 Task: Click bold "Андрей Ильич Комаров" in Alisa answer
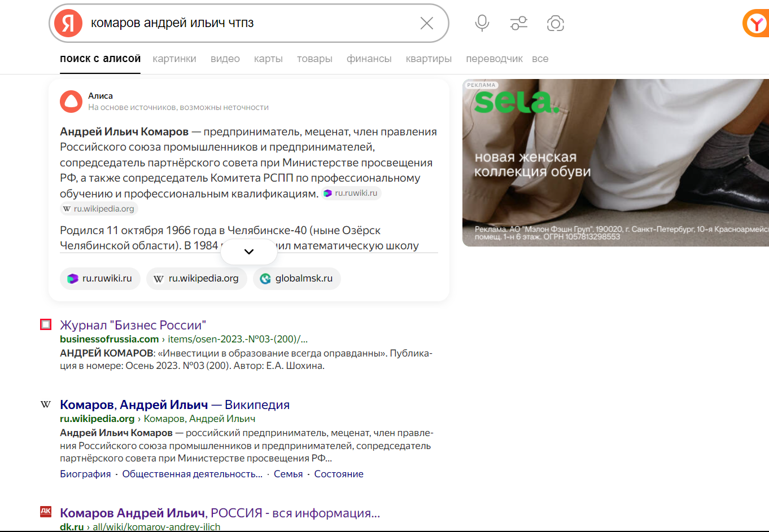point(124,131)
